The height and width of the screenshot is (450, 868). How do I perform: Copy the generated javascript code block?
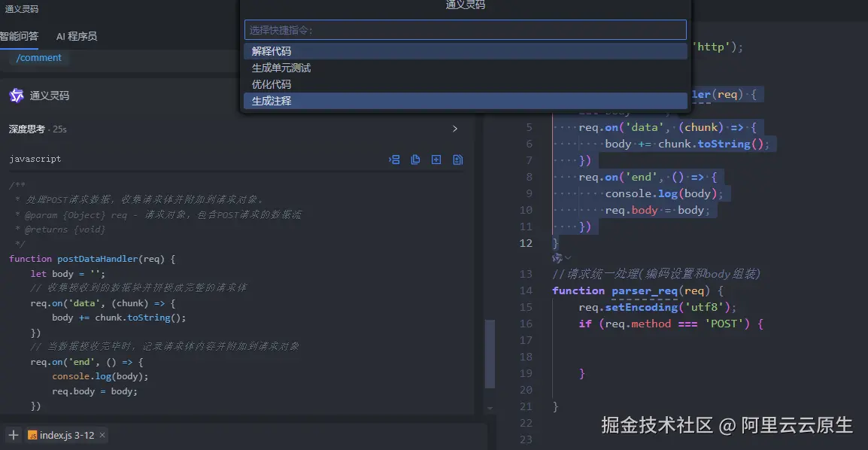[415, 160]
